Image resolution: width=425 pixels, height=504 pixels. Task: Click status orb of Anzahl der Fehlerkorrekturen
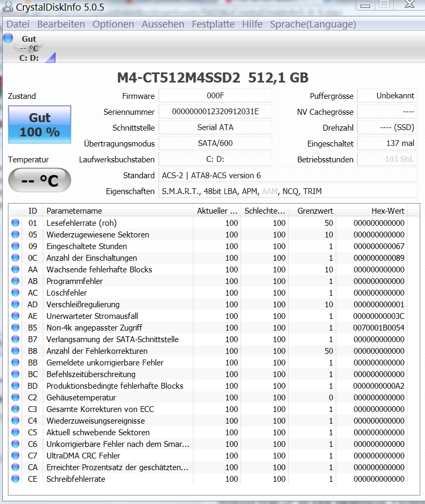tap(15, 351)
